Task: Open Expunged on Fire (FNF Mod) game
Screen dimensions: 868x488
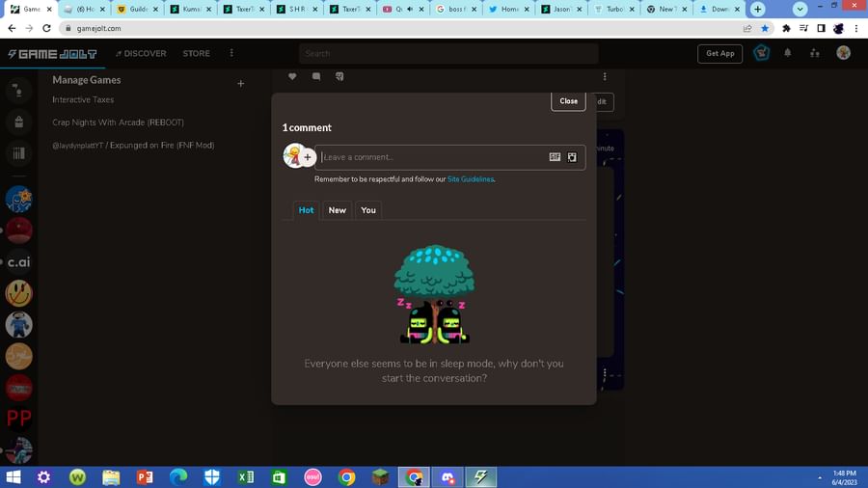Action: [x=133, y=145]
